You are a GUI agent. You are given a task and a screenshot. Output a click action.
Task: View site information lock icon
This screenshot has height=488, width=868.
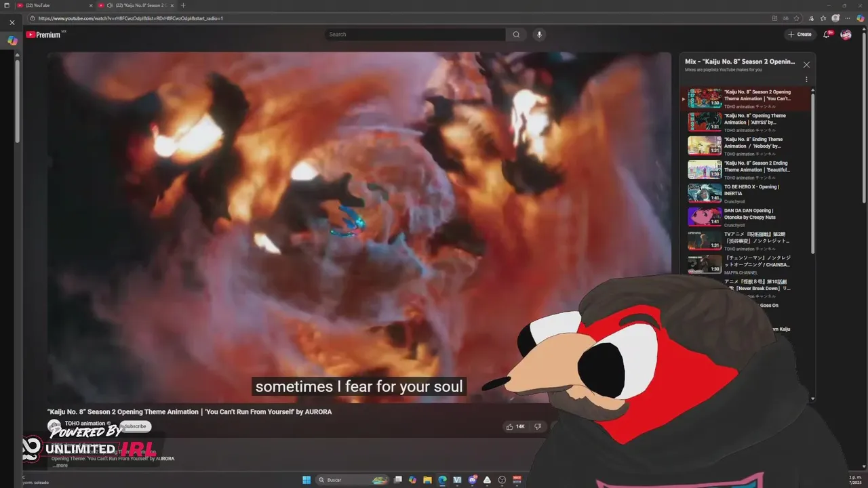pyautogui.click(x=33, y=18)
